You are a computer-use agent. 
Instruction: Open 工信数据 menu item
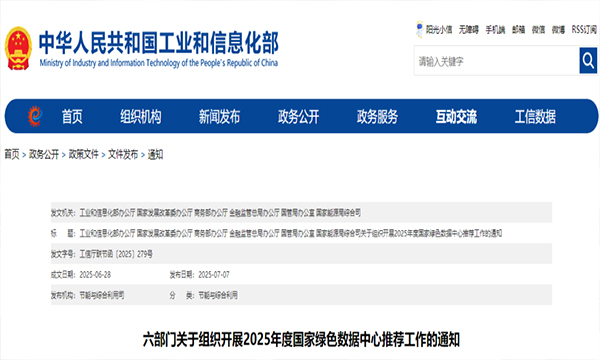[x=535, y=116]
